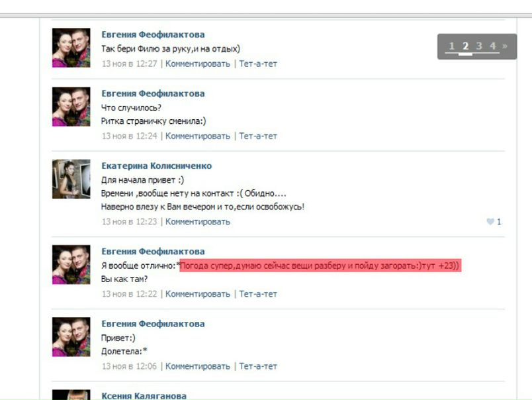Open Екатерина Колисниченко profile photo
532x400 pixels.
point(71,179)
